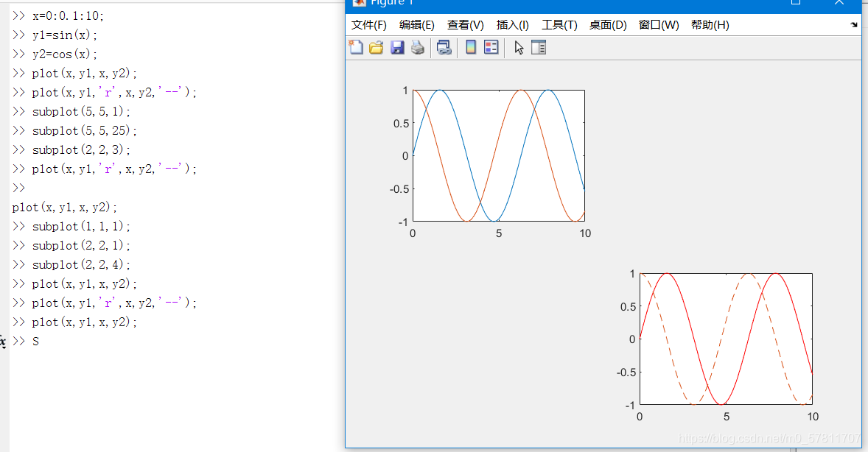Open the 文件(F) menu
The image size is (868, 452).
[368, 25]
